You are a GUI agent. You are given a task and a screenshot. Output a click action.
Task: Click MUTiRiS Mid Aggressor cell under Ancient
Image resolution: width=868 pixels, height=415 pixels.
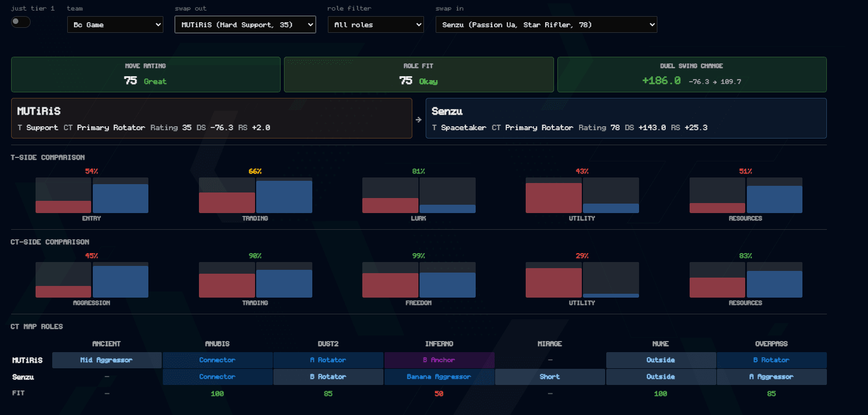tap(107, 360)
